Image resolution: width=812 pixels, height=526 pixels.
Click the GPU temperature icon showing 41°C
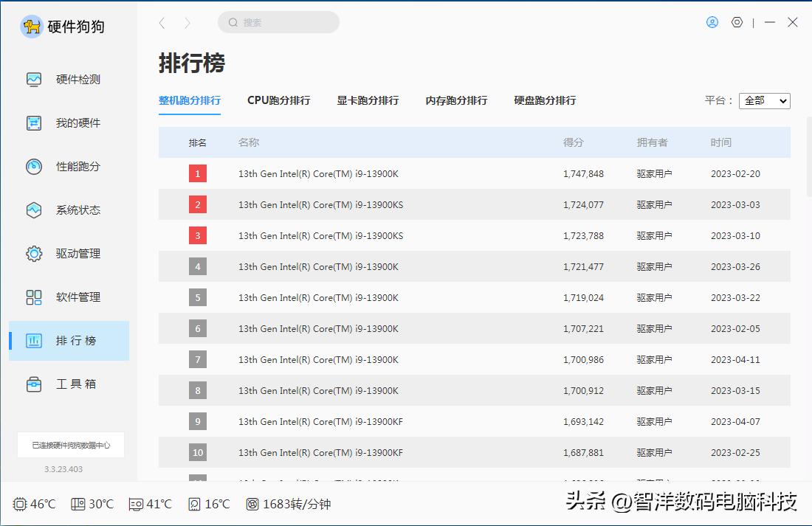pyautogui.click(x=135, y=504)
